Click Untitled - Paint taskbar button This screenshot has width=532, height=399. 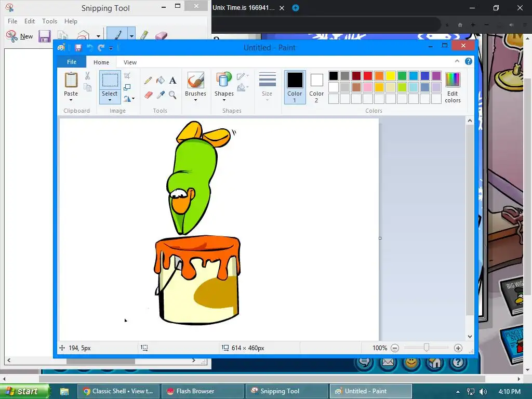coord(370,391)
